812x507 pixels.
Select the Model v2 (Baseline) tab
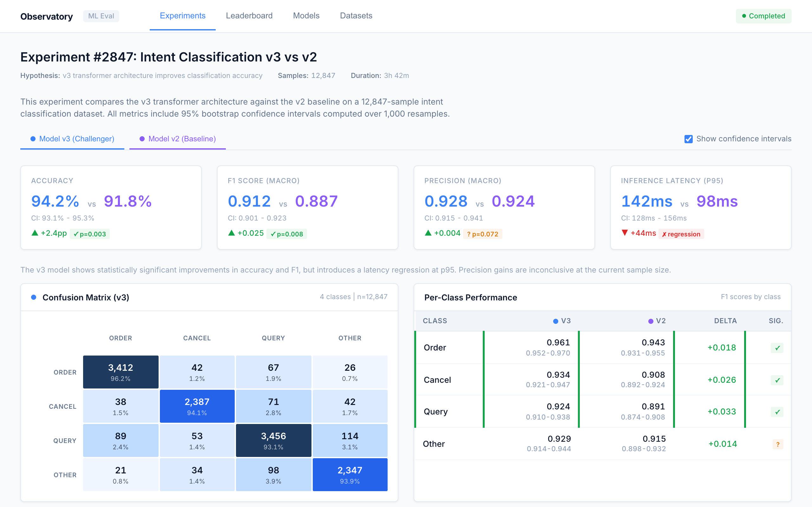178,139
